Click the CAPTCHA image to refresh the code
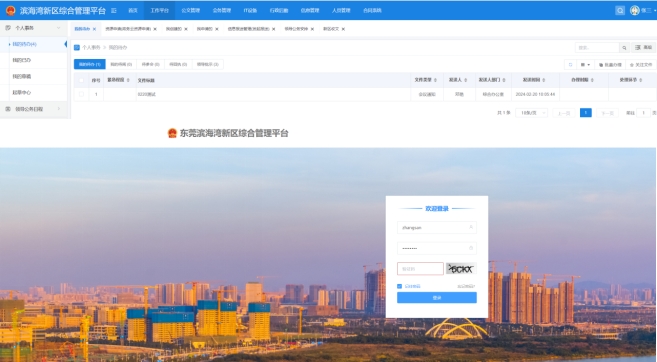Screen dimensions: 657x362 point(461,269)
